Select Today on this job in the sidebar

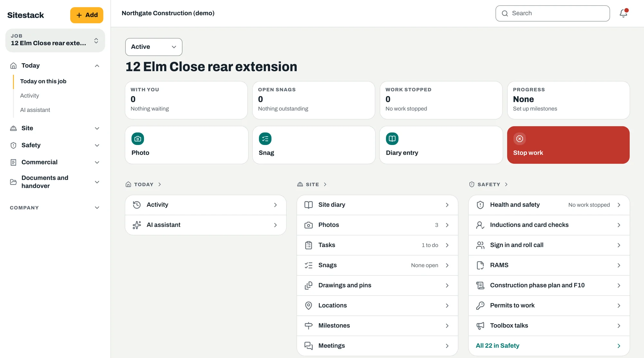[x=43, y=82]
